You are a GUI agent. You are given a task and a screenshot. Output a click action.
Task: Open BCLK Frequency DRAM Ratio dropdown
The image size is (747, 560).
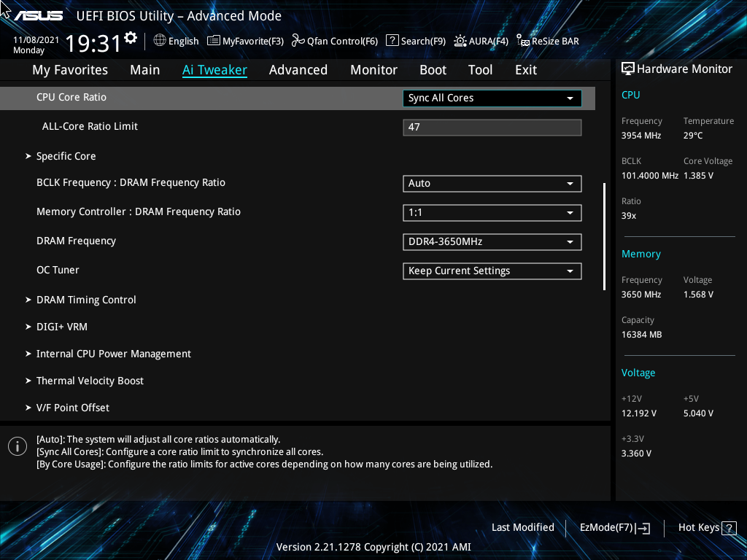point(492,184)
